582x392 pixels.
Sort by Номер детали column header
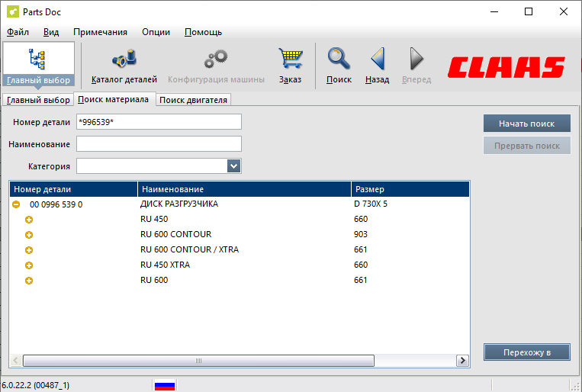73,189
